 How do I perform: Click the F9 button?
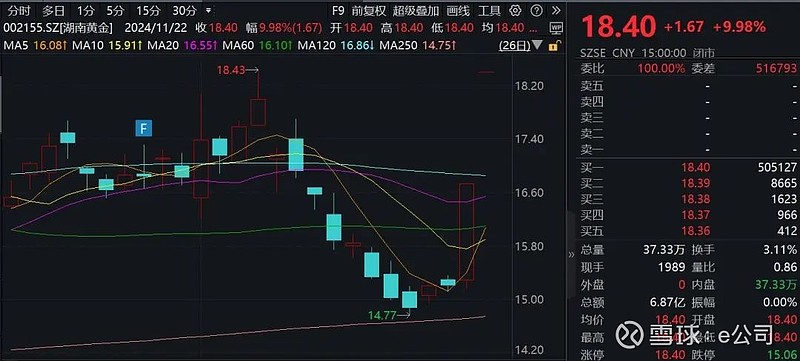click(x=338, y=10)
